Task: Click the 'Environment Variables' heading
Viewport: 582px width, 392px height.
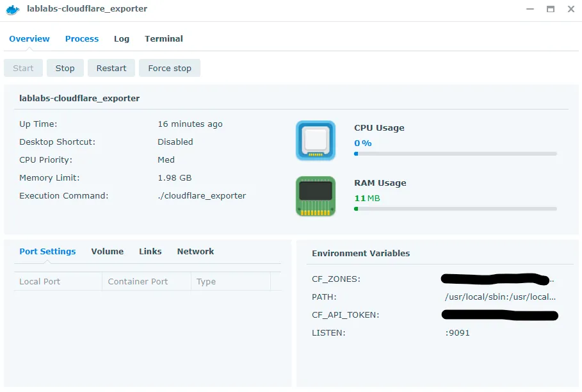Action: tap(360, 253)
